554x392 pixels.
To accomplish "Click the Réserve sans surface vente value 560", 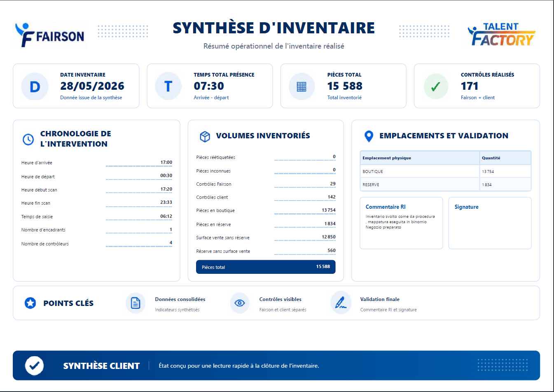I will (x=332, y=250).
